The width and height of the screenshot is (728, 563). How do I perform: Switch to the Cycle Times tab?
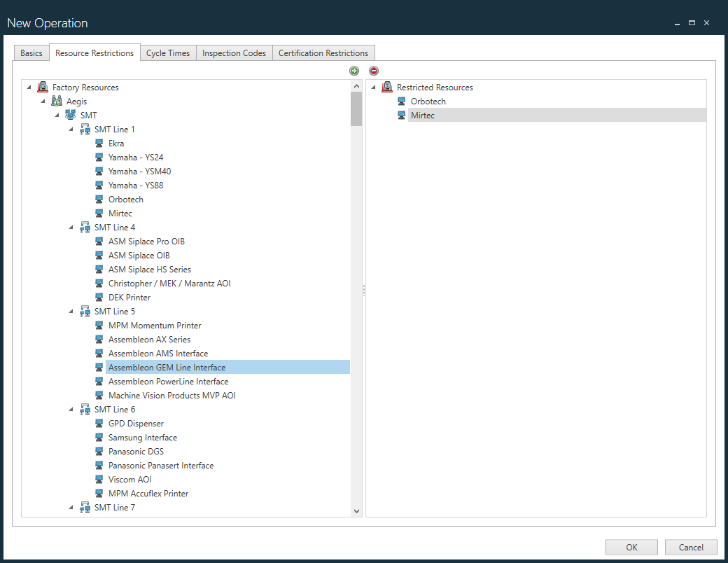(x=167, y=53)
